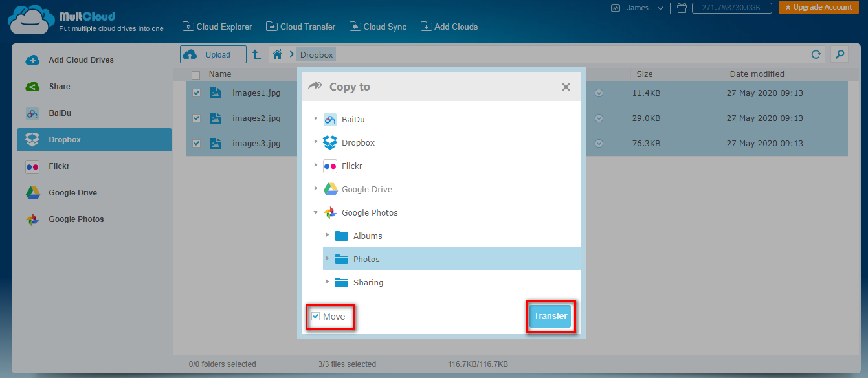Open Share in the sidebar

[x=95, y=87]
